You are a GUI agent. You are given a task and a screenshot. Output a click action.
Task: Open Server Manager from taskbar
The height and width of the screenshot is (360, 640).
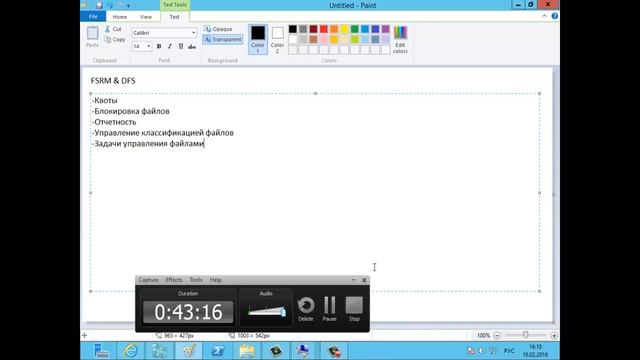[x=101, y=351]
